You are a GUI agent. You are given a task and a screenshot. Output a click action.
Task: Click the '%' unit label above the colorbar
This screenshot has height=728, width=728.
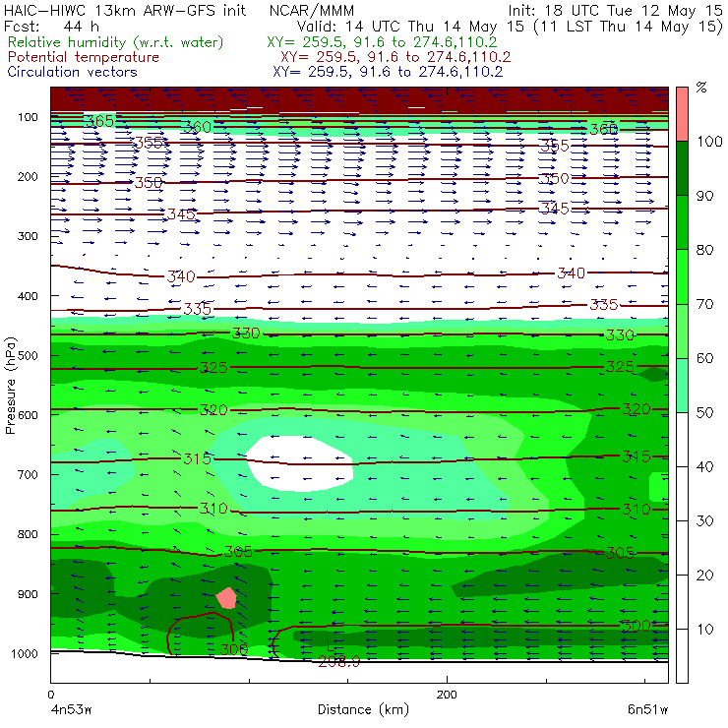click(701, 88)
